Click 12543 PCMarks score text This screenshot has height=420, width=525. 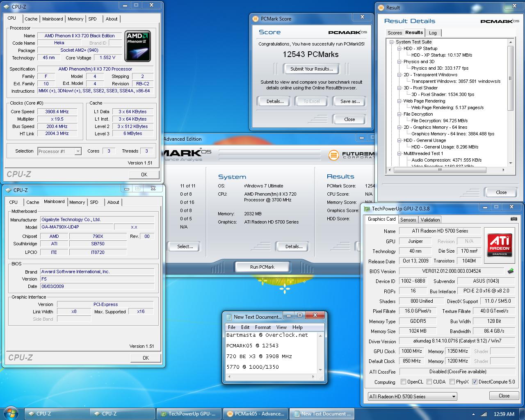(310, 55)
